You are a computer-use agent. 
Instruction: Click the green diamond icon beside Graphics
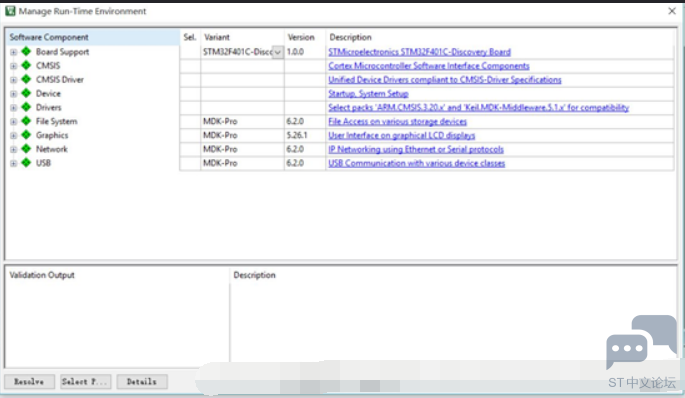[x=26, y=135]
